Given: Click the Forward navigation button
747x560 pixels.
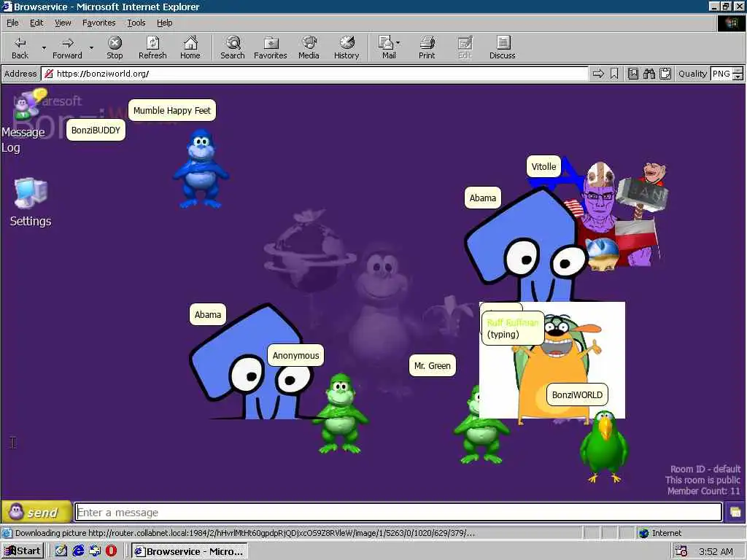Looking at the screenshot, I should pos(67,47).
